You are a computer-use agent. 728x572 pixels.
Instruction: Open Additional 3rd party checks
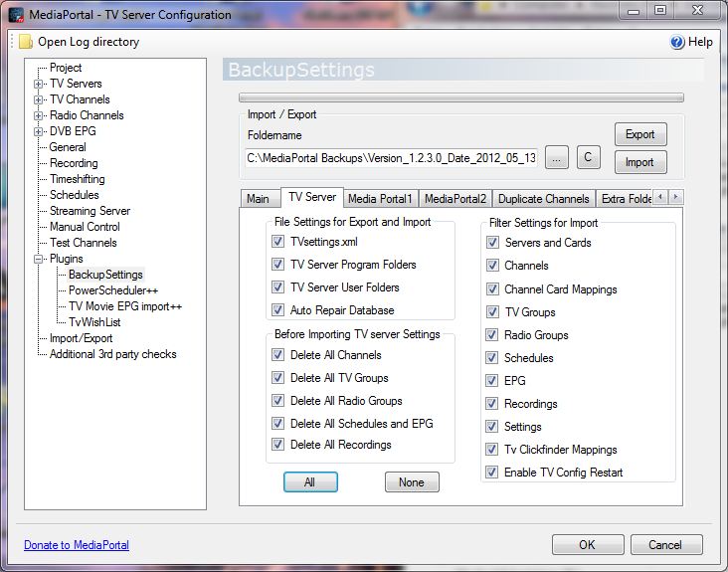112,354
